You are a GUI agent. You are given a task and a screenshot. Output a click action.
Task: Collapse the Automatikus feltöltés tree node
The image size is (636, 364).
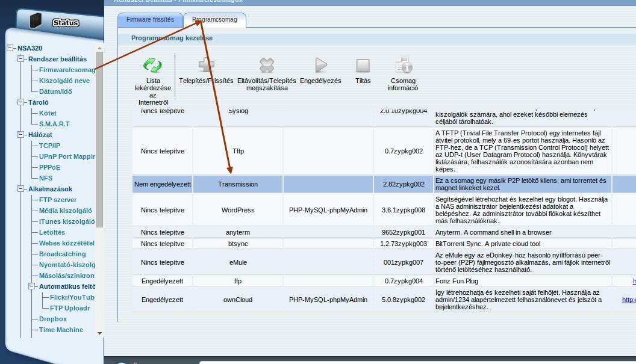coord(32,286)
